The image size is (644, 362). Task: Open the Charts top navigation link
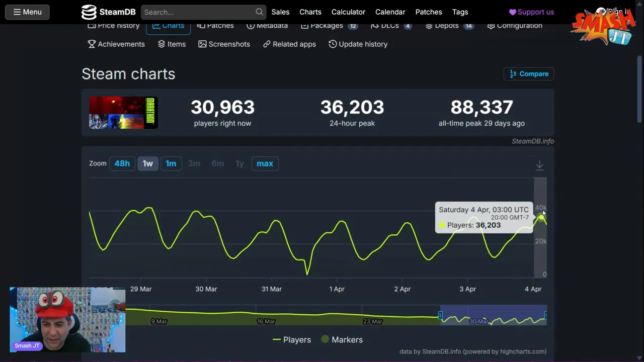click(x=310, y=12)
